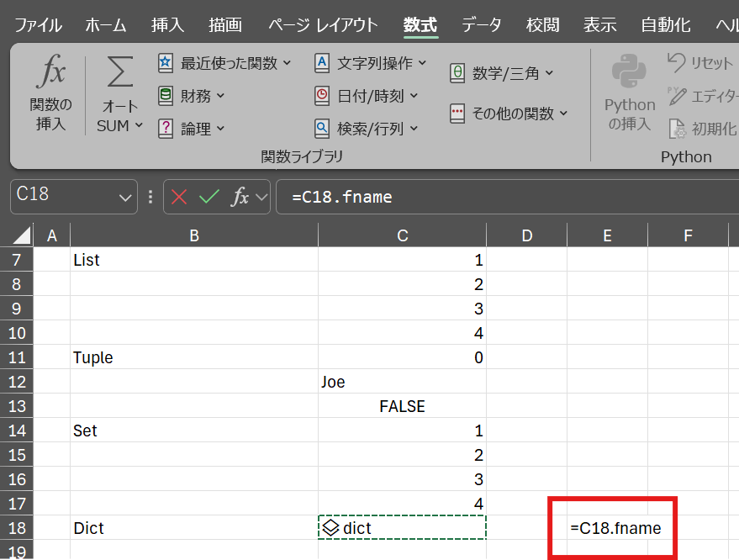
Task: Switch to the Review (校閲) tab
Action: click(543, 25)
